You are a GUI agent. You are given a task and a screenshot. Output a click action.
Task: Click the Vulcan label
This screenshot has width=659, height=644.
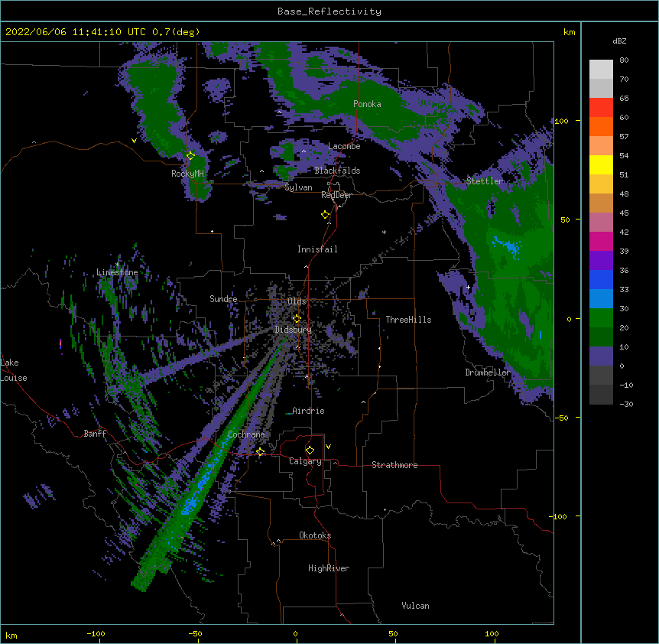415,606
